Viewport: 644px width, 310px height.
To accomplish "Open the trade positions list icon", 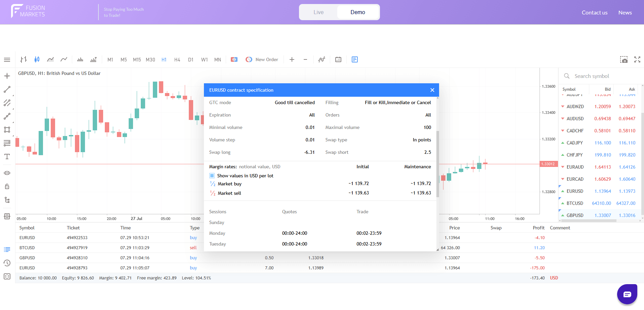I will [x=7, y=250].
